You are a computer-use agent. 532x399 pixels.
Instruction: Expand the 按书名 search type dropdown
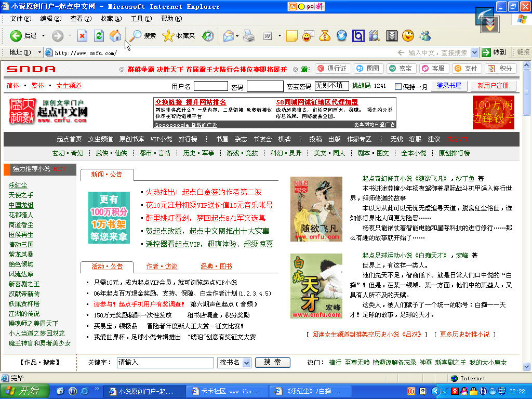pyautogui.click(x=246, y=363)
